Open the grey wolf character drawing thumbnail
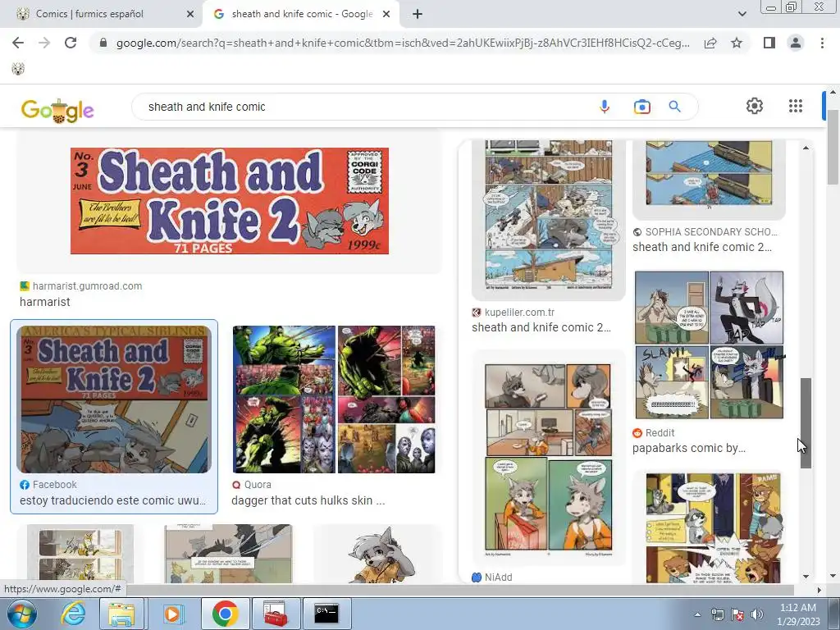This screenshot has height=630, width=840. 378,554
